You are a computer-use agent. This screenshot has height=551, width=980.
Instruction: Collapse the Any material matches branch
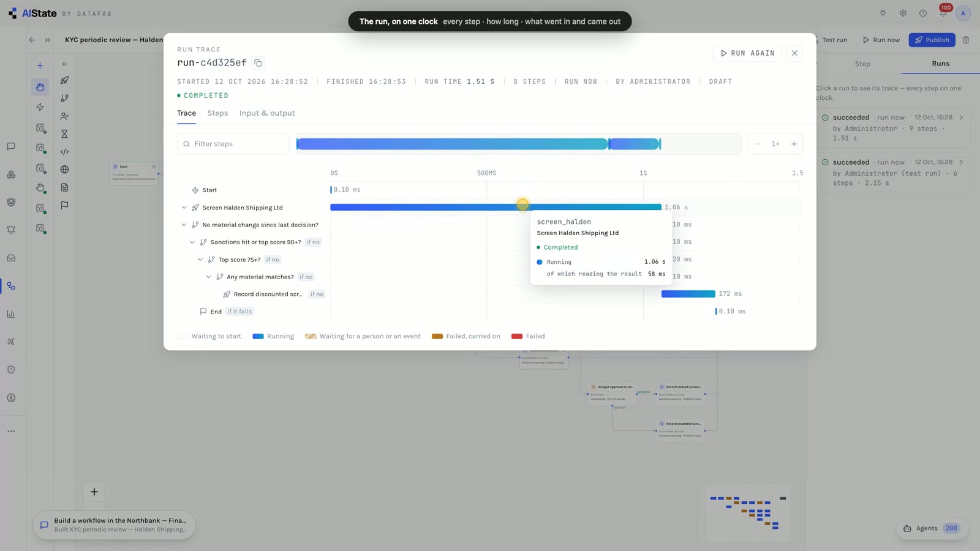(208, 277)
